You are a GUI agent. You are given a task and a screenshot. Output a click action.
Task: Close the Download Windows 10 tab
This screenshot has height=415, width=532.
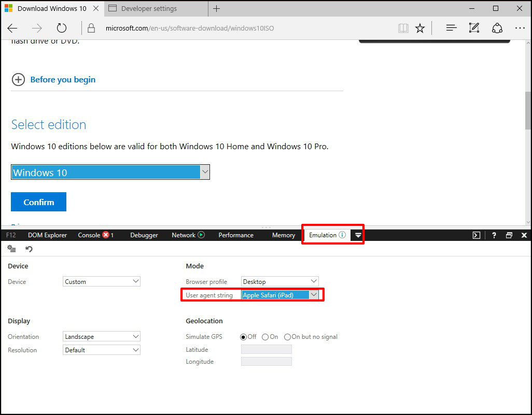coord(96,8)
